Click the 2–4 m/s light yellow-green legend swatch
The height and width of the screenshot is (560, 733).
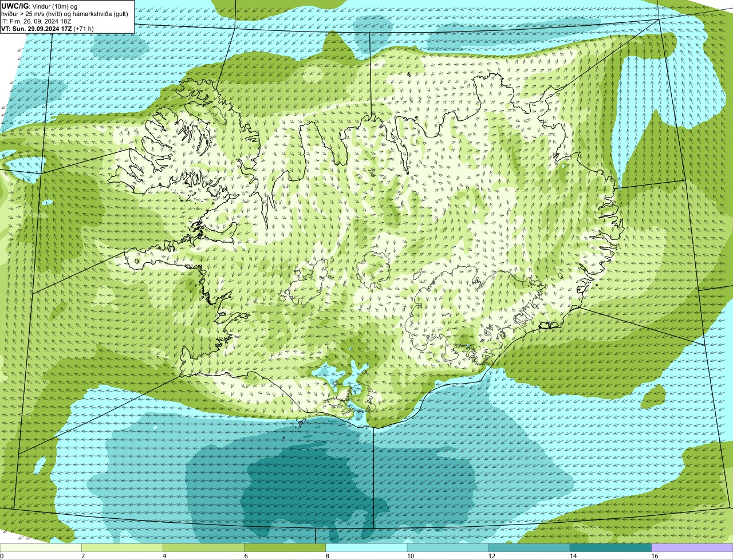[122, 548]
